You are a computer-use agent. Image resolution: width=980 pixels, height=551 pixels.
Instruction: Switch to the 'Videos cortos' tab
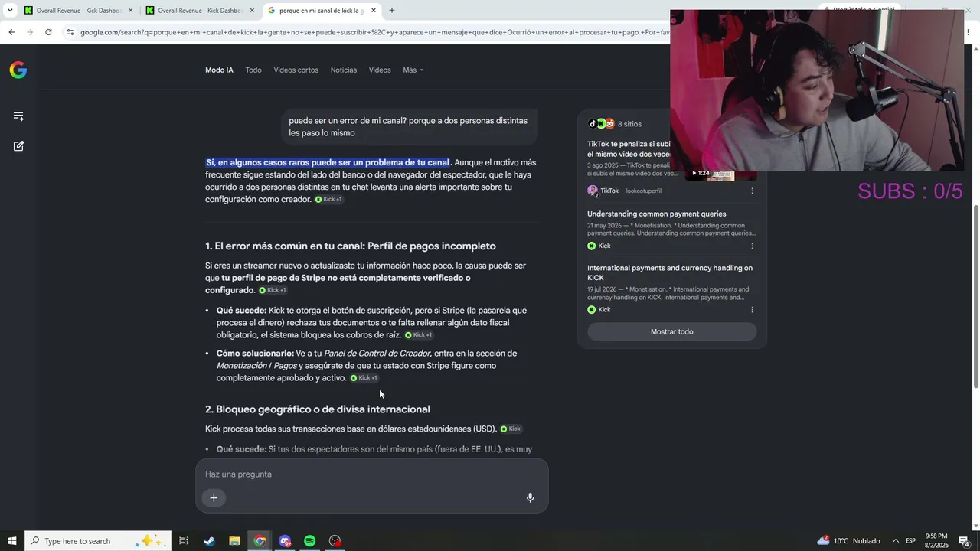296,70
